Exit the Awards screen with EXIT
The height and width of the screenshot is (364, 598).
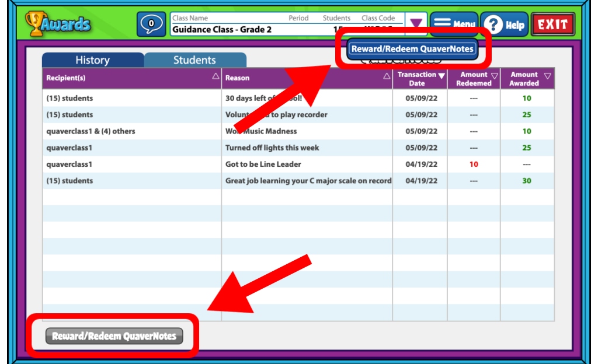point(552,24)
